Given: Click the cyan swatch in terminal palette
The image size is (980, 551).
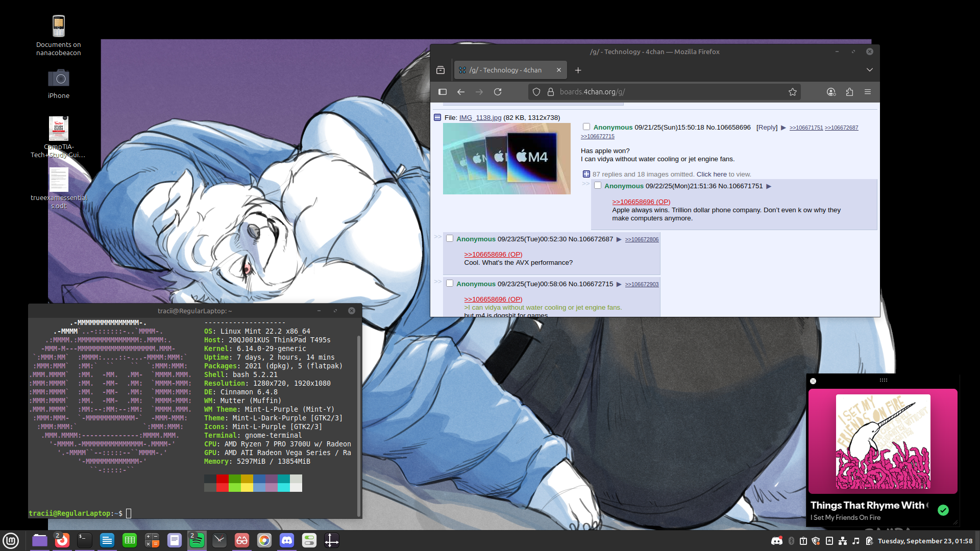Looking at the screenshot, I should 283,479.
